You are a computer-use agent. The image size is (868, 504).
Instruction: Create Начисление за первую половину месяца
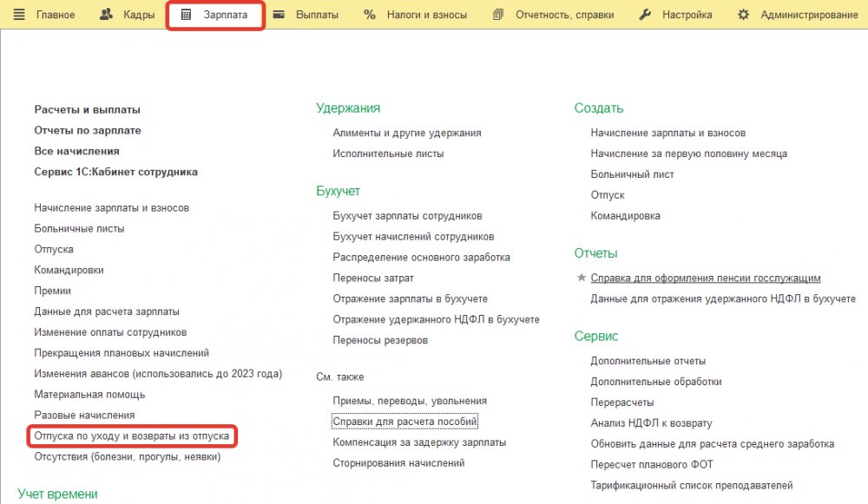tap(688, 154)
